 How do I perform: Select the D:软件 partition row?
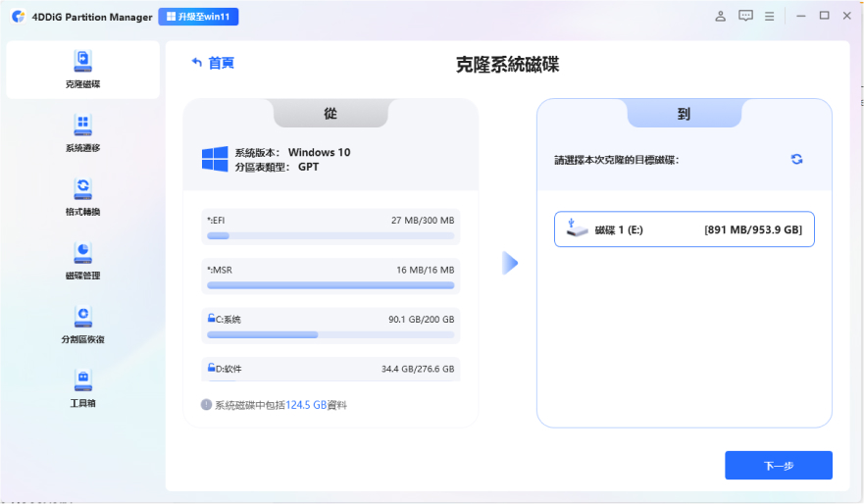[x=330, y=369]
